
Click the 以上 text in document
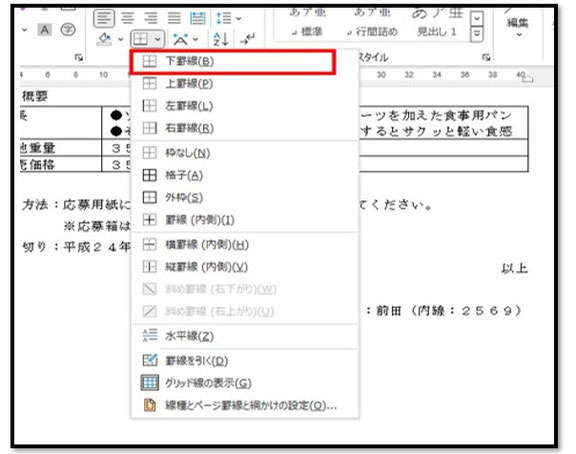(x=514, y=269)
